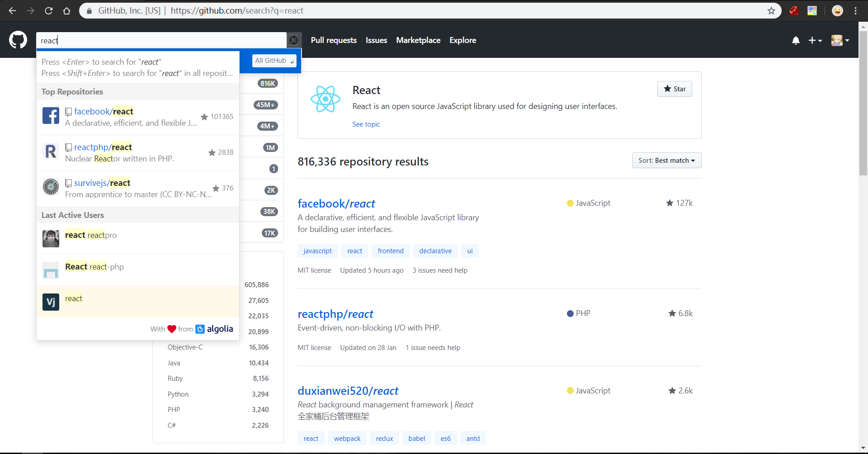Go back with the browser back arrow
This screenshot has width=868, height=454.
point(12,11)
